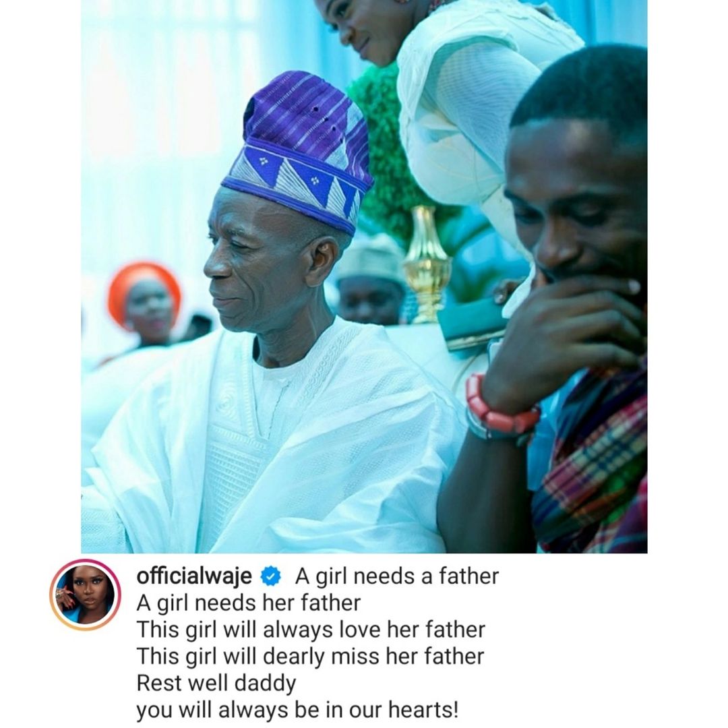Open the officialwaje profile picture
This screenshot has height=728, width=728.
point(85,595)
